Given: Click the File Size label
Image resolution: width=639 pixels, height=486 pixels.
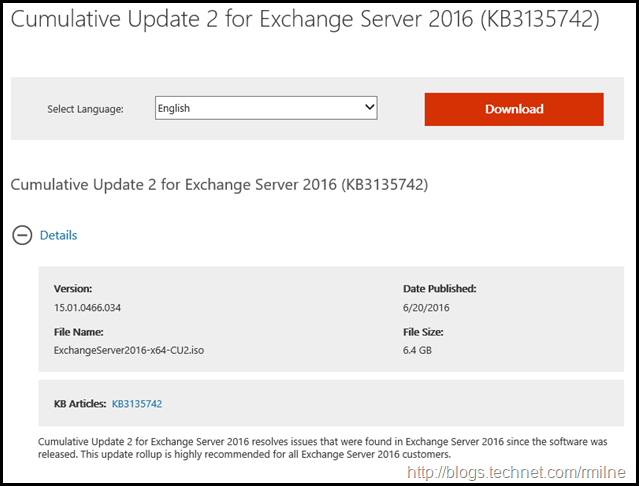Looking at the screenshot, I should [423, 332].
